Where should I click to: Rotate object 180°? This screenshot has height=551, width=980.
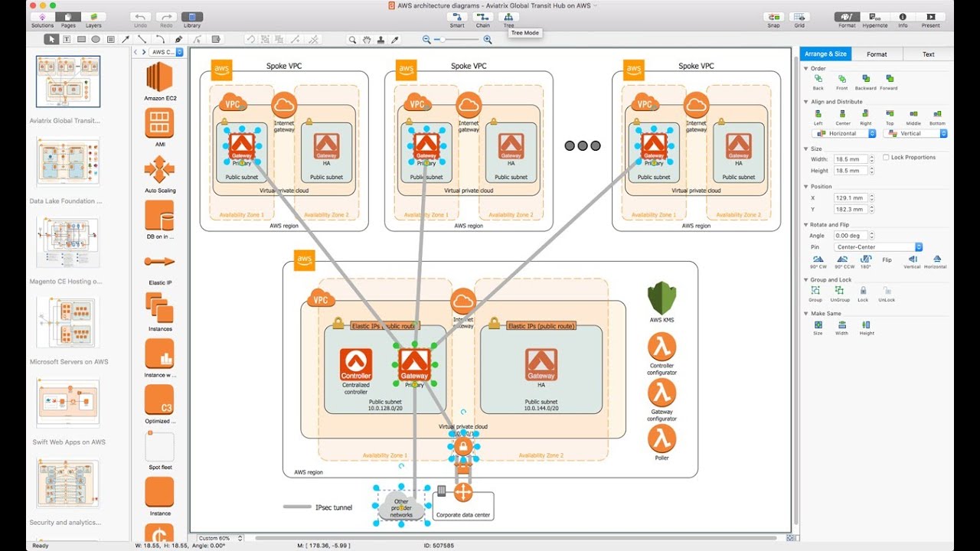(865, 262)
